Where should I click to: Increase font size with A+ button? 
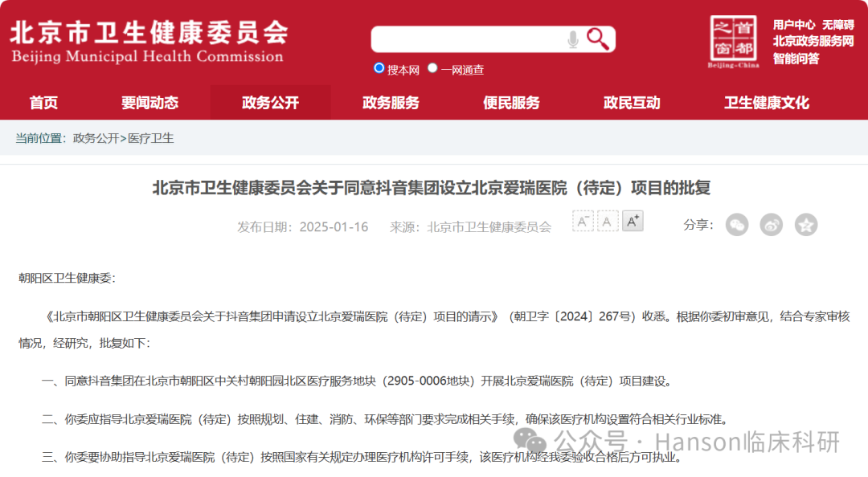pyautogui.click(x=633, y=222)
